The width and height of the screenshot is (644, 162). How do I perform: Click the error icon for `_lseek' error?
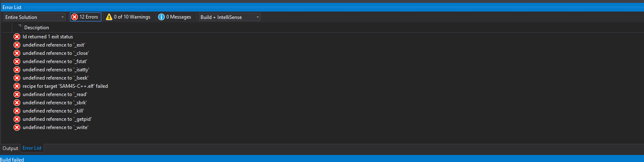tap(17, 78)
